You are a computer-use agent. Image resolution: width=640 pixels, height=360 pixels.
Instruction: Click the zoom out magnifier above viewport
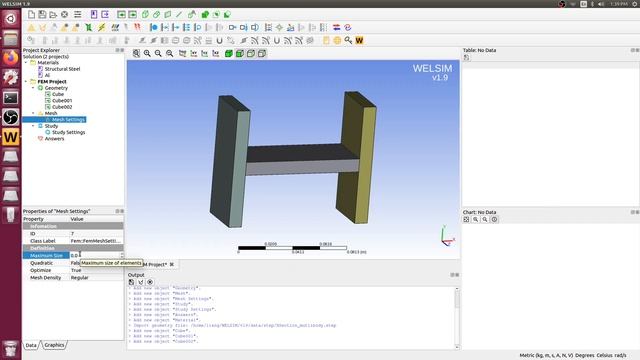point(158,53)
